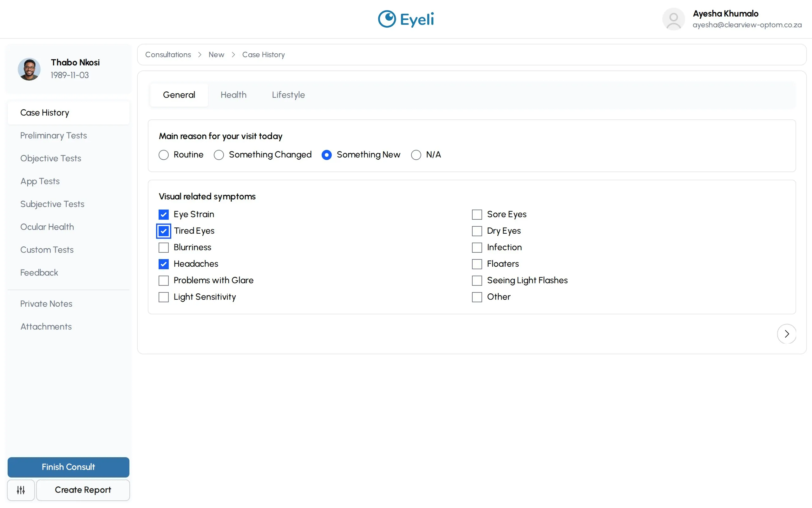Click the Eyeli logo
The width and height of the screenshot is (812, 508).
tap(406, 19)
